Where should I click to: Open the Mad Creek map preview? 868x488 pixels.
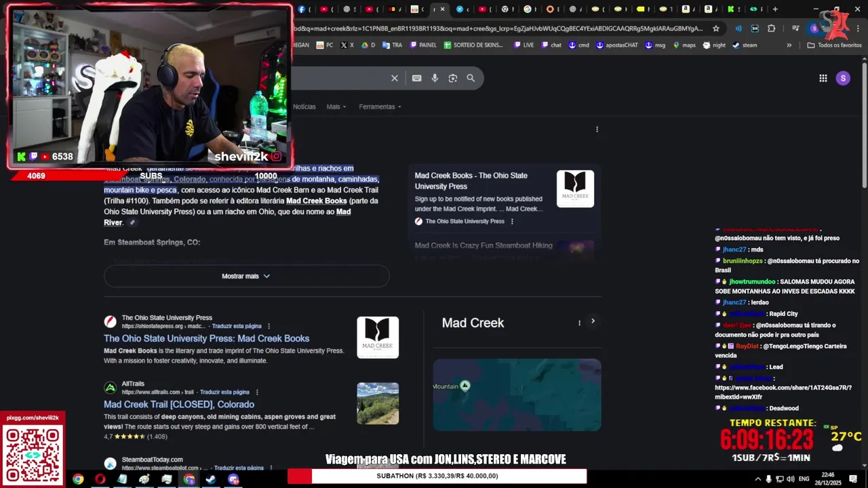(517, 394)
